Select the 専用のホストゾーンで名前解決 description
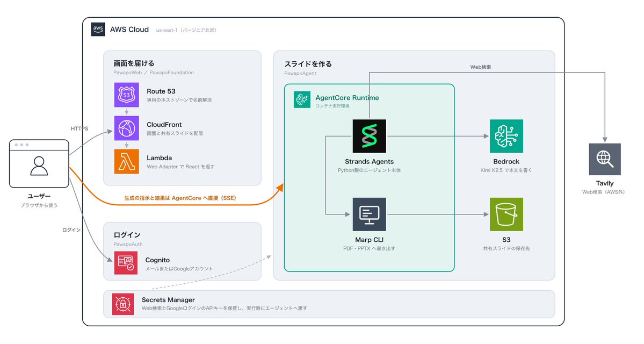 click(179, 100)
